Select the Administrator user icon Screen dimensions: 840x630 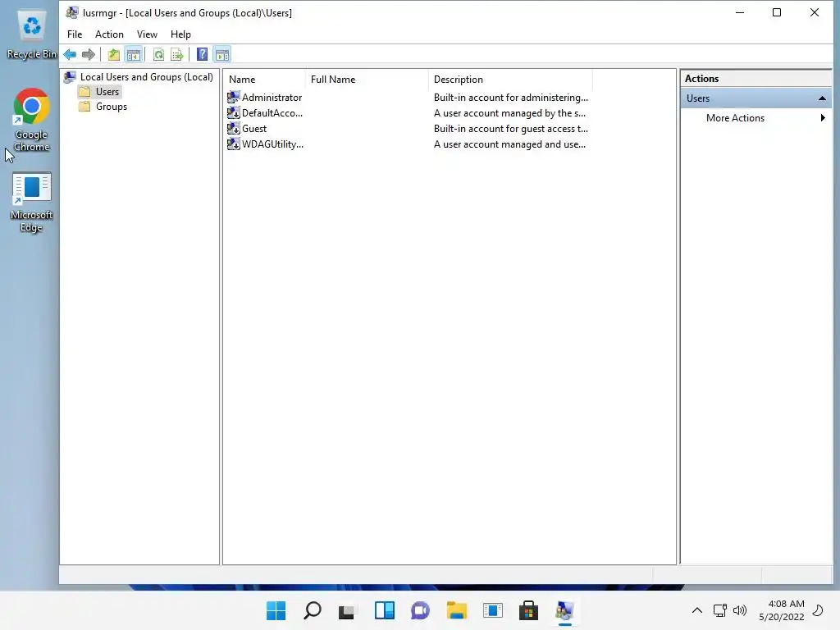(x=233, y=97)
